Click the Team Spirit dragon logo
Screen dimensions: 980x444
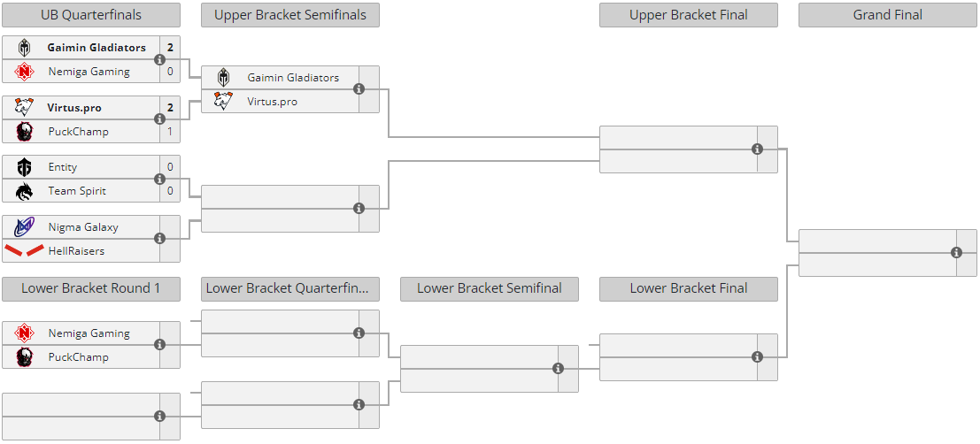tap(24, 191)
